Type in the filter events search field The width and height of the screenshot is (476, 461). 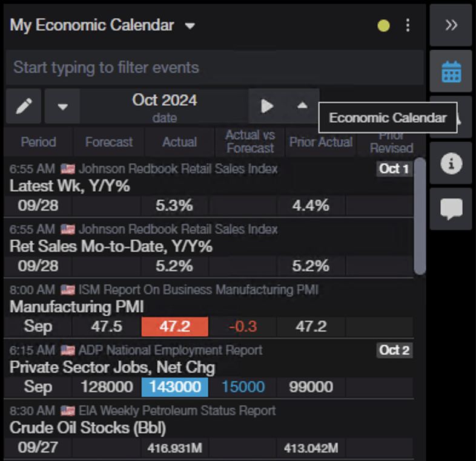tap(214, 67)
